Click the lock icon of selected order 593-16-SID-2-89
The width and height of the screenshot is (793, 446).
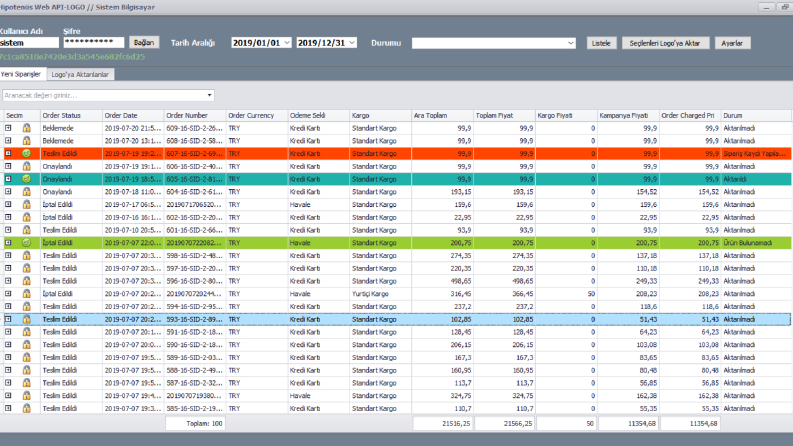click(26, 319)
